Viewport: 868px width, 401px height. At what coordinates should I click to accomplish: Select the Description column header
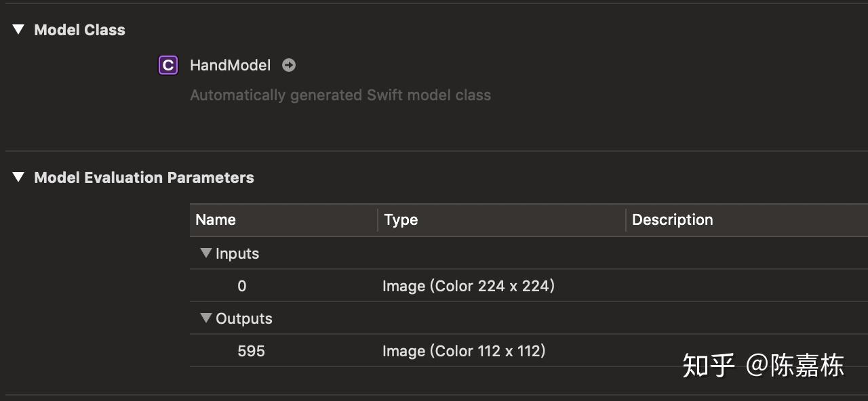pos(672,219)
